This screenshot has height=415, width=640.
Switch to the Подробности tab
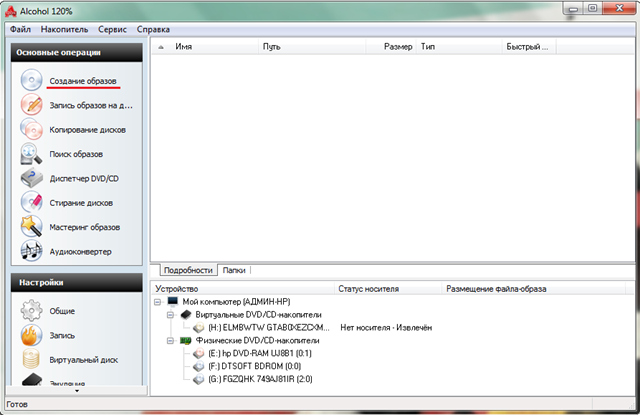[188, 270]
